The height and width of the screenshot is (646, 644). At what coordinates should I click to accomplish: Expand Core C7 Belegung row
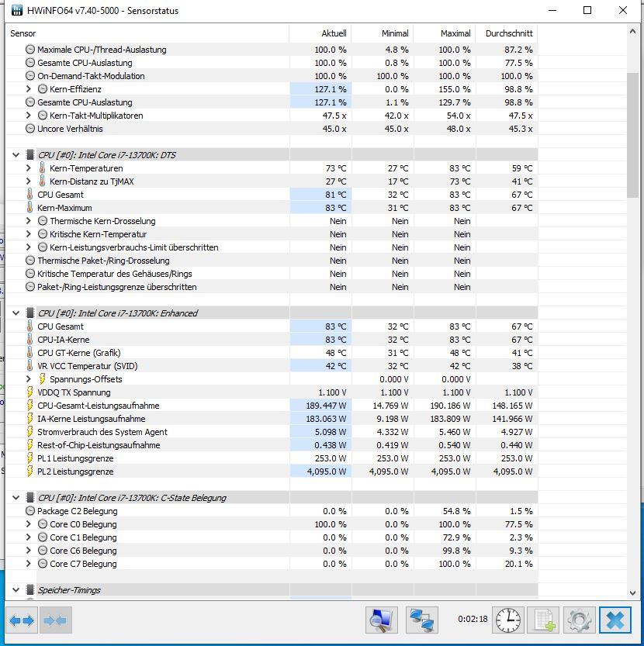pos(28,564)
